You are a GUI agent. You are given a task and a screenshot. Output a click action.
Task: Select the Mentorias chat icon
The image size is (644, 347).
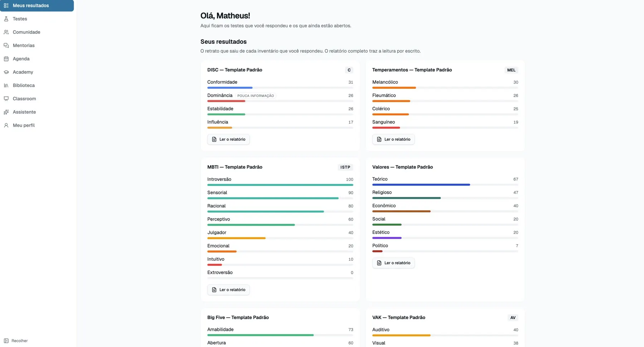click(6, 45)
